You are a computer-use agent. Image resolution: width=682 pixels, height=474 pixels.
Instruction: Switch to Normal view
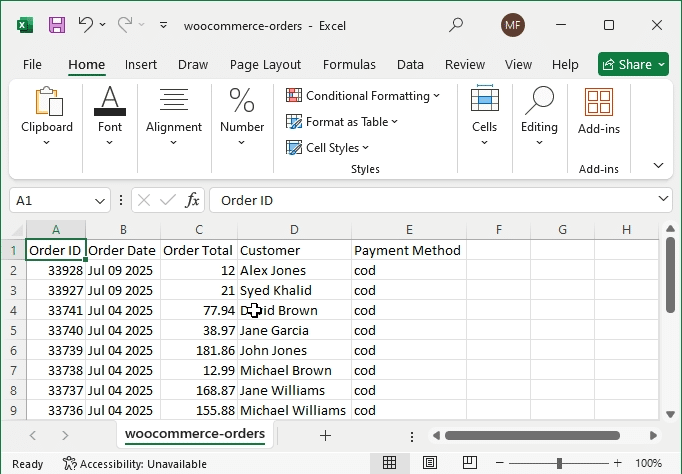point(389,463)
